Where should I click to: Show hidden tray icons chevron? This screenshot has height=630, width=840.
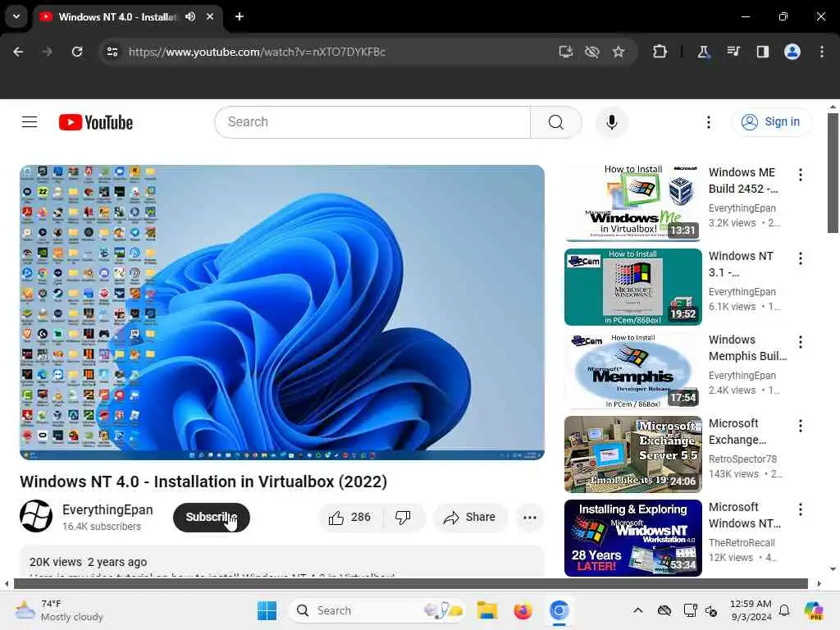pyautogui.click(x=637, y=610)
